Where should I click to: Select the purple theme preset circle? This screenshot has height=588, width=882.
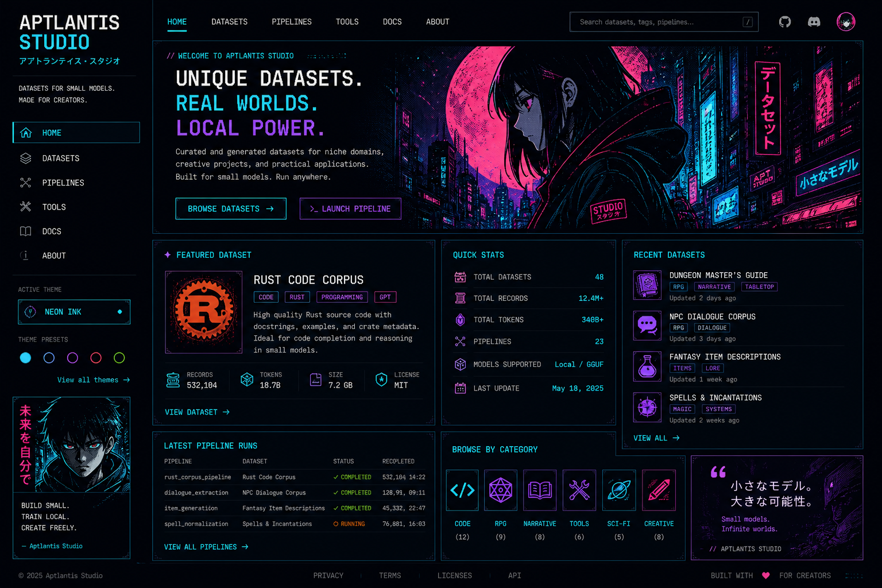tap(72, 358)
